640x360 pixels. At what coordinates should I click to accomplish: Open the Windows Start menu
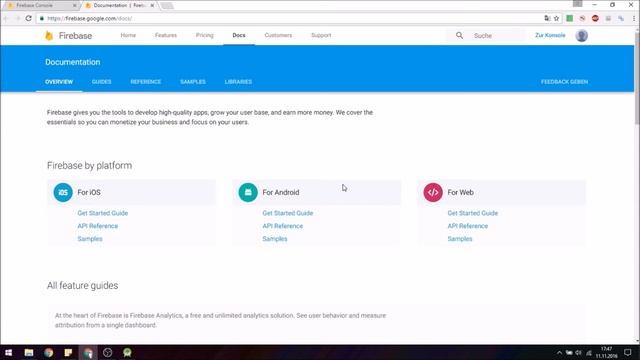[8, 352]
